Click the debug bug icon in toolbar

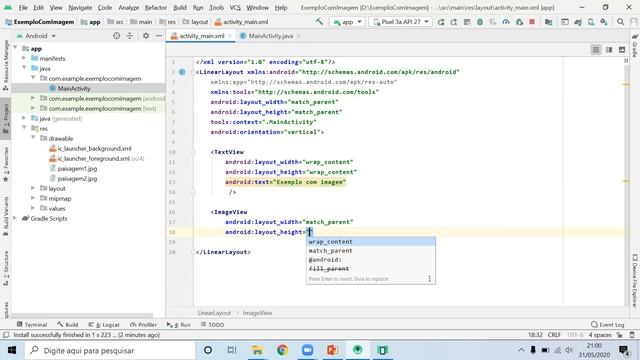tap(480, 22)
